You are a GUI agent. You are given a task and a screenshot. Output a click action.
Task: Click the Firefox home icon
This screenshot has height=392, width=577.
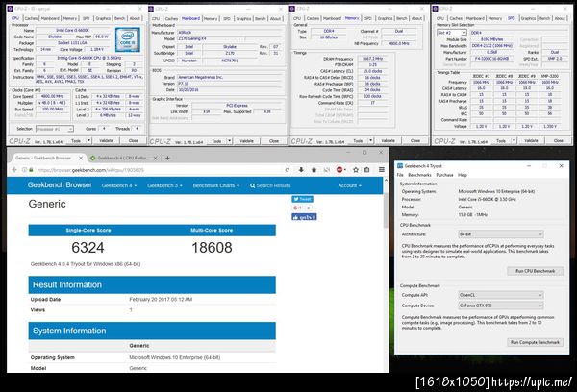pos(314,169)
